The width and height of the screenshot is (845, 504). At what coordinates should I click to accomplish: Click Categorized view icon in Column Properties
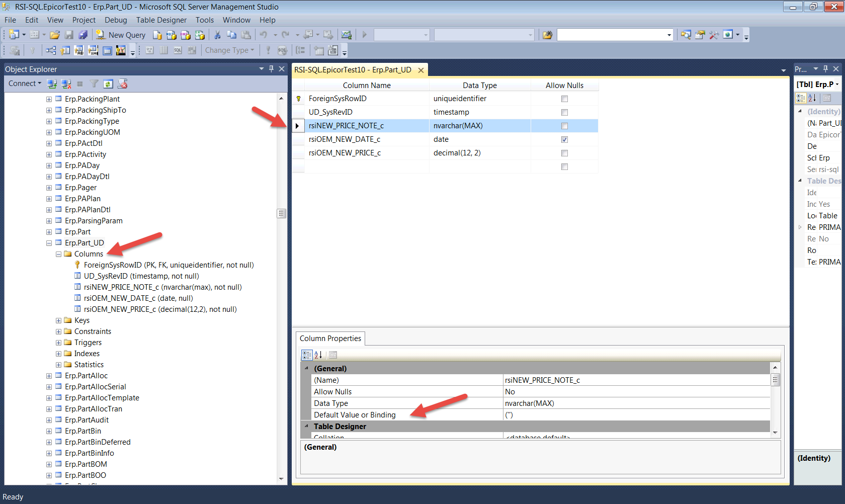click(307, 355)
